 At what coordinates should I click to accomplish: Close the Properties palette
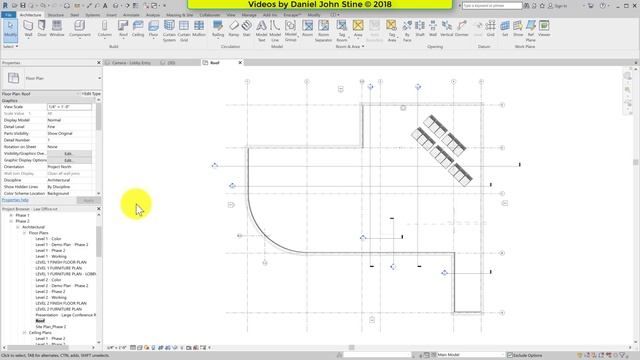[98, 62]
